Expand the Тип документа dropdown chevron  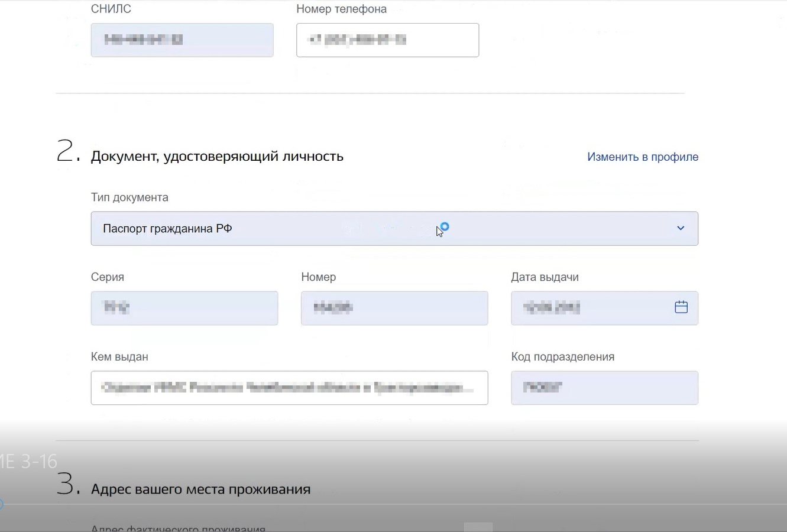[681, 228]
